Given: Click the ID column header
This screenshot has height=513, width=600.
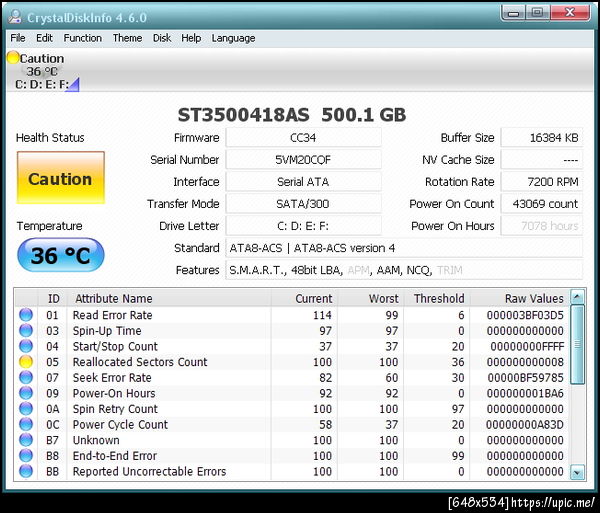Looking at the screenshot, I should coord(53,298).
